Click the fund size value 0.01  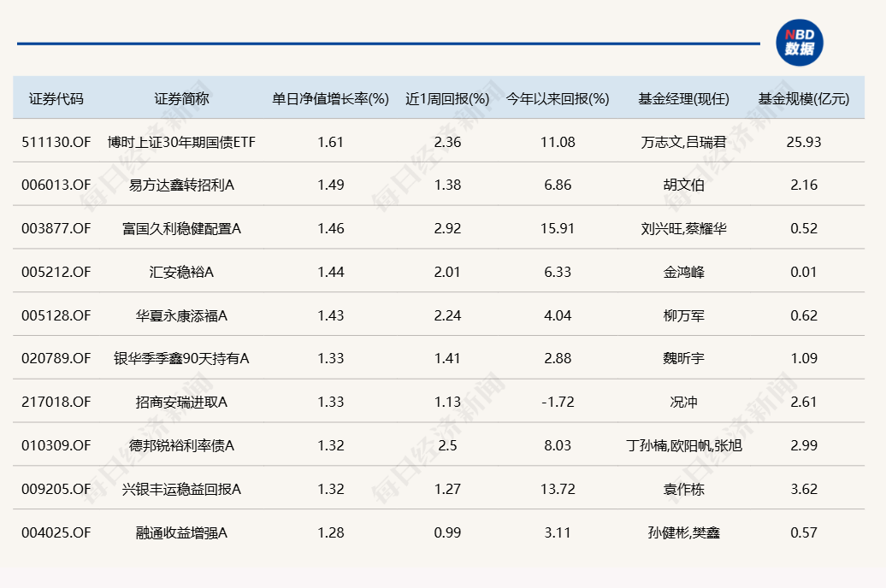click(804, 272)
